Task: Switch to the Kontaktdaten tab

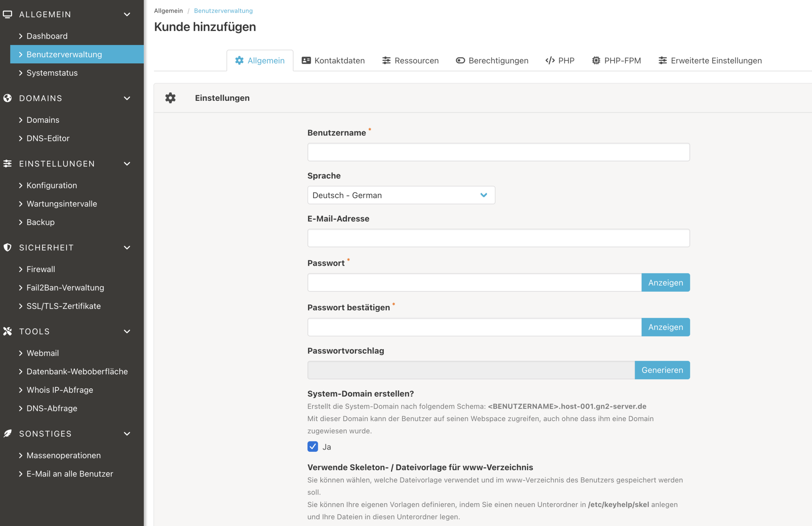Action: 333,60
